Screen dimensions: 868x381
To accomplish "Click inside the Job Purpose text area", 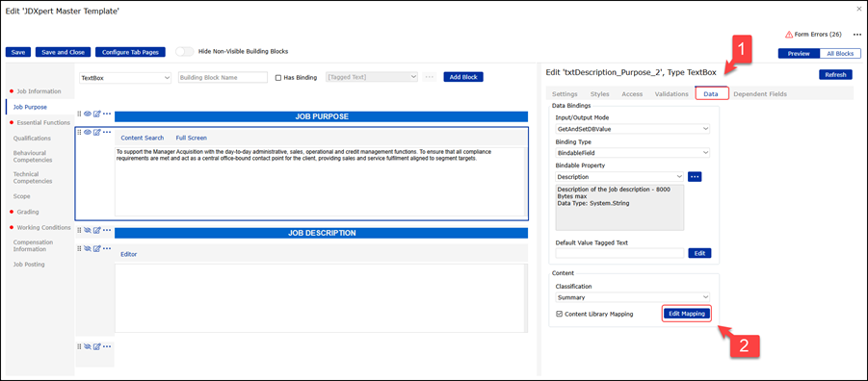I will point(320,182).
